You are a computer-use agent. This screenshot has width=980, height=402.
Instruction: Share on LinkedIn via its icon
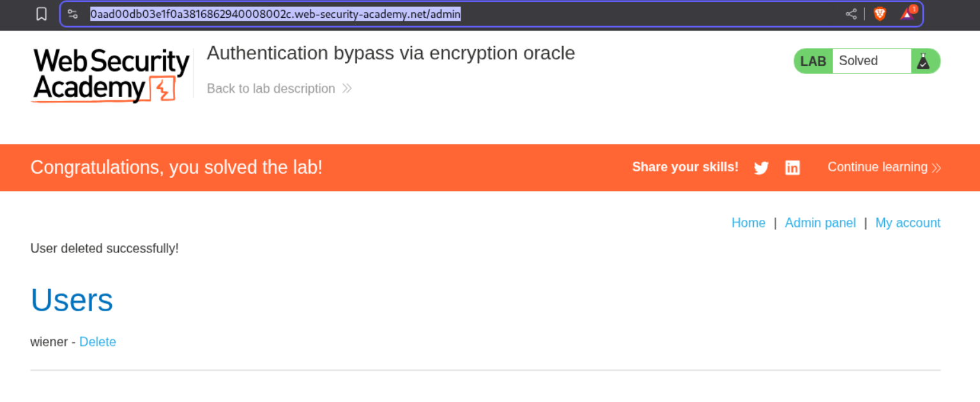click(792, 167)
